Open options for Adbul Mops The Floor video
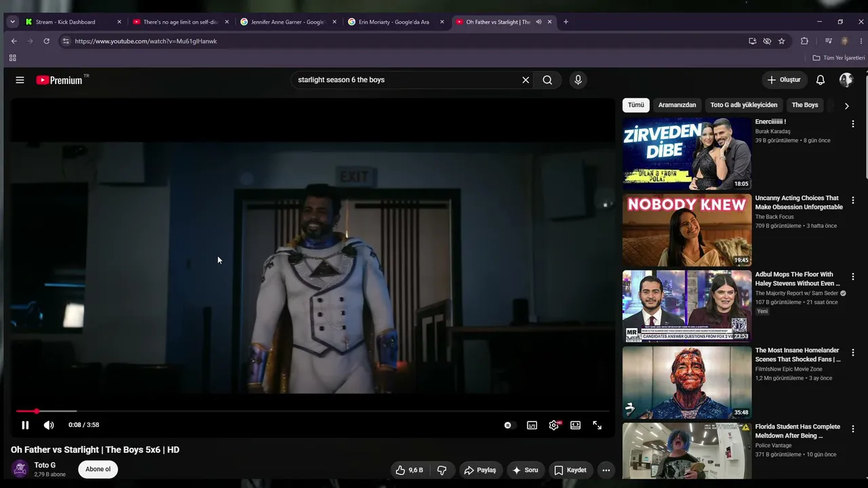The image size is (868, 488). tap(853, 277)
